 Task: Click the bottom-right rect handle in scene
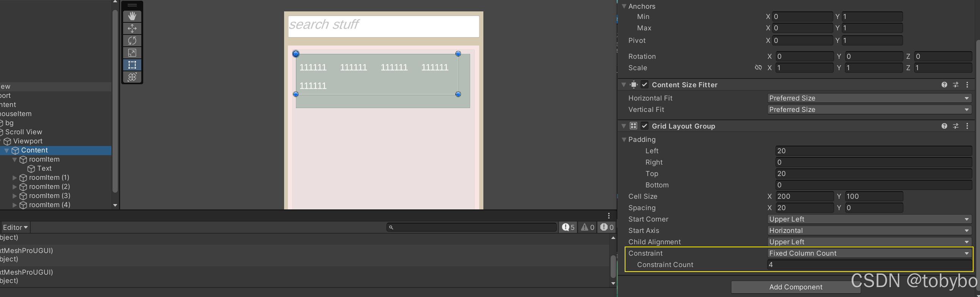click(458, 94)
